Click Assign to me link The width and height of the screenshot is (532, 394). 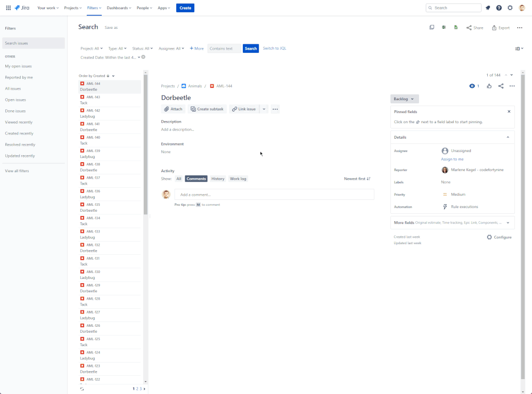(x=452, y=159)
